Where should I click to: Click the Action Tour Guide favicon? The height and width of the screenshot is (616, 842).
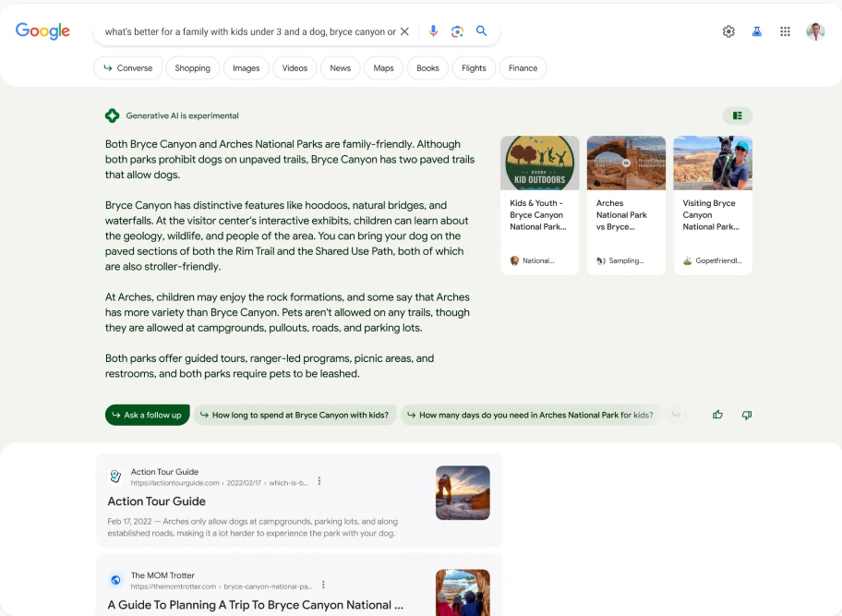tap(115, 476)
